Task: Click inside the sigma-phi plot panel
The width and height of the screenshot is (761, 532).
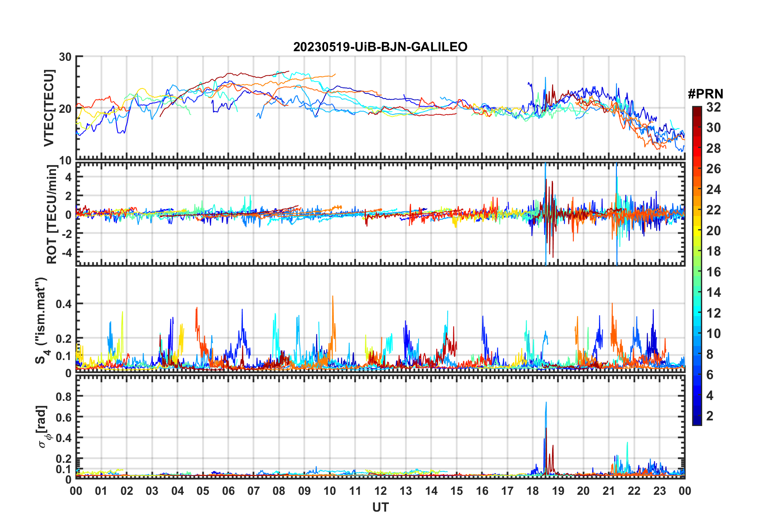Action: pyautogui.click(x=380, y=427)
